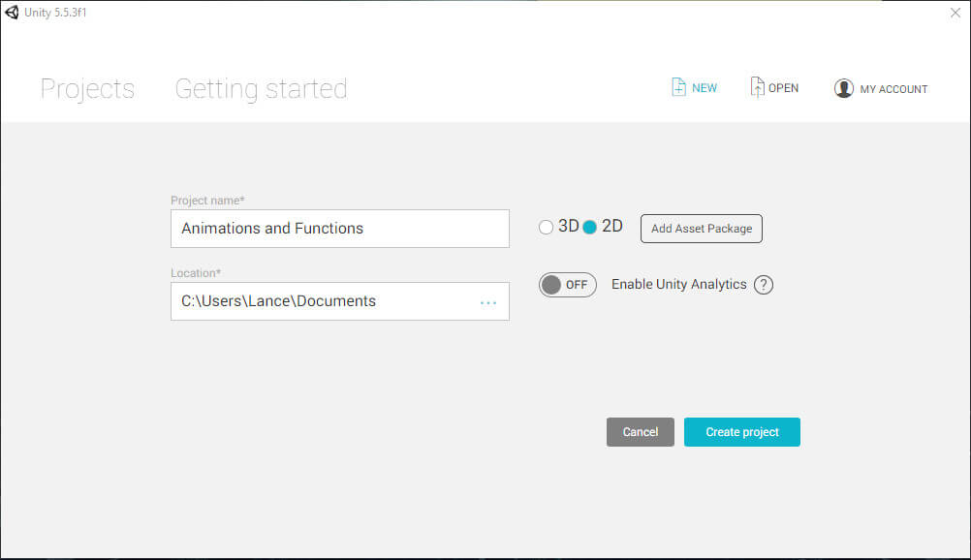Click the NEW project document icon
The image size is (971, 560).
tap(678, 87)
